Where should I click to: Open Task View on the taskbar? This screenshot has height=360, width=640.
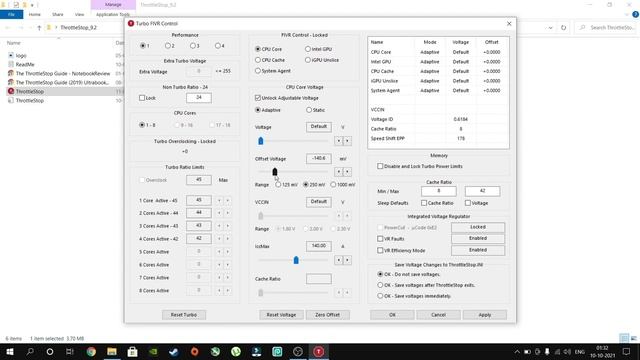70,351
